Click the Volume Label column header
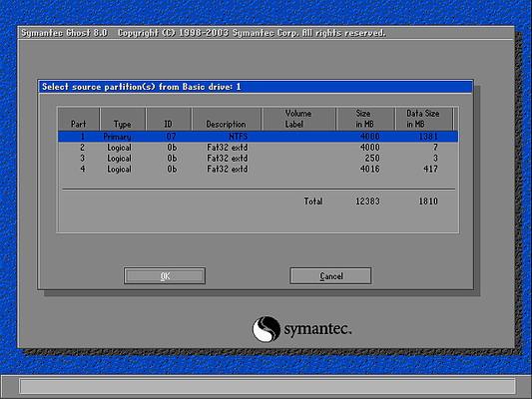 [298, 119]
